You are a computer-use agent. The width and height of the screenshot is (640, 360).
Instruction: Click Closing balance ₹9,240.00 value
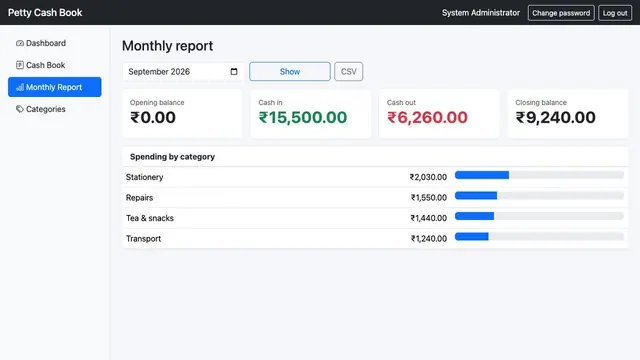tap(556, 118)
